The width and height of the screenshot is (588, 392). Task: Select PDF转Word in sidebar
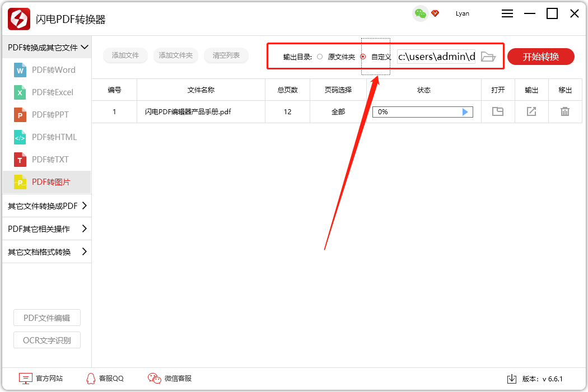point(47,70)
